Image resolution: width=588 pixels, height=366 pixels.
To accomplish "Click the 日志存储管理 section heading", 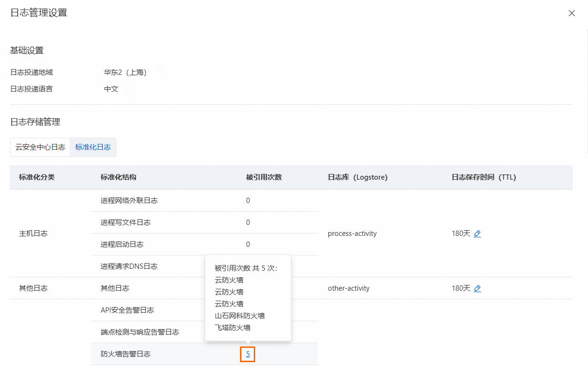I will [x=35, y=122].
